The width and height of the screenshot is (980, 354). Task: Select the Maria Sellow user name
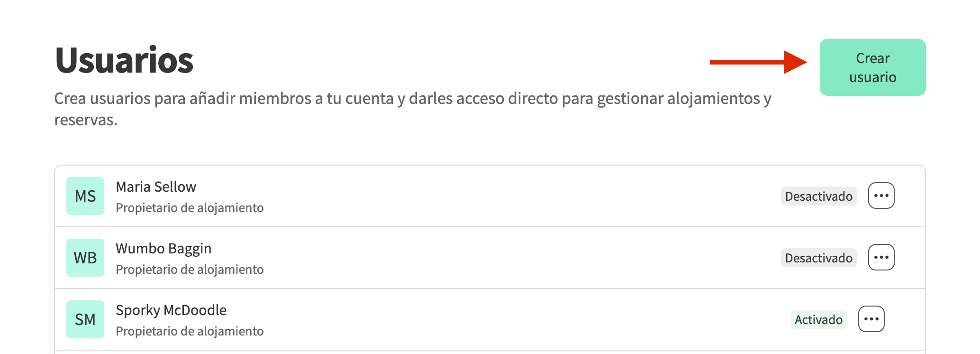[x=156, y=187]
